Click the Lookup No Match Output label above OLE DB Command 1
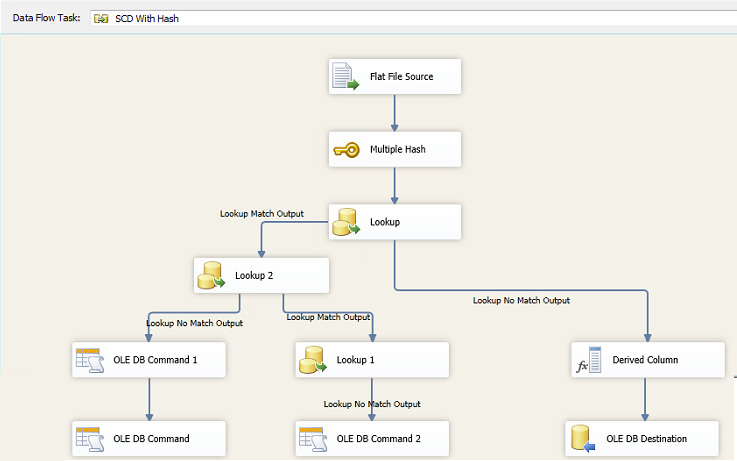Image resolution: width=737 pixels, height=461 pixels. [194, 323]
